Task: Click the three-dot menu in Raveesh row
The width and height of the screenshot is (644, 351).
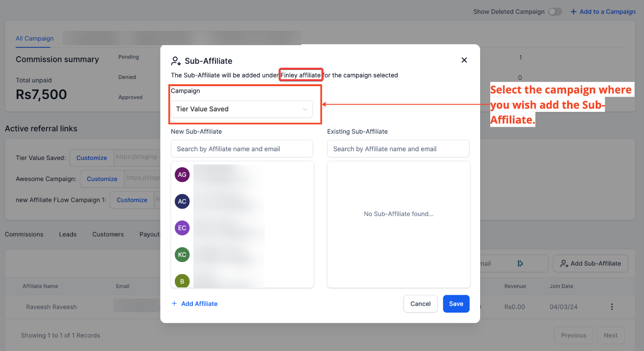Action: coord(612,307)
